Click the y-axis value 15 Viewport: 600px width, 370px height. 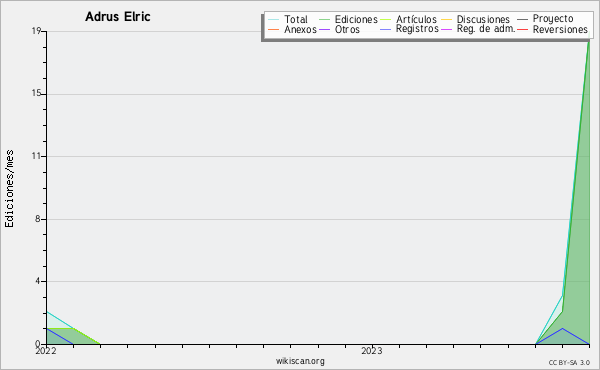pos(36,94)
